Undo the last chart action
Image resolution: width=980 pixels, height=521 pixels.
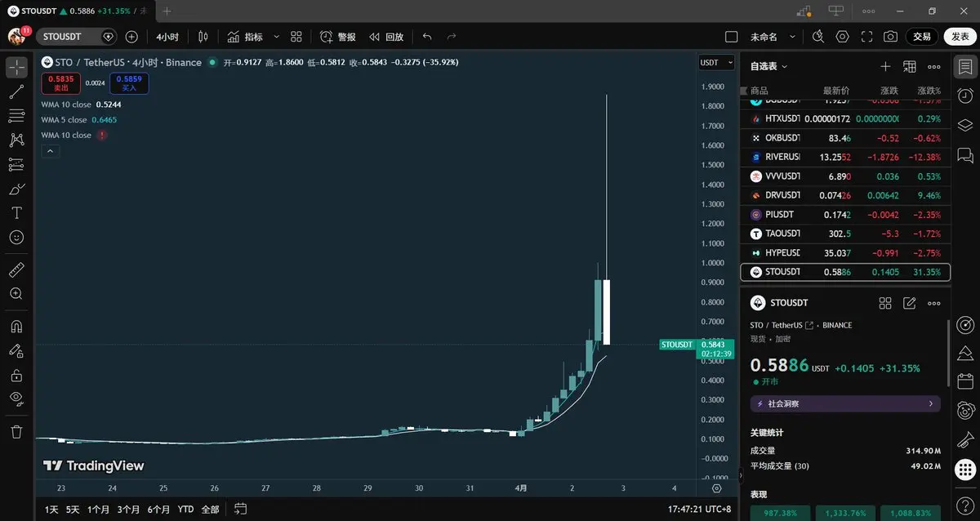point(427,37)
